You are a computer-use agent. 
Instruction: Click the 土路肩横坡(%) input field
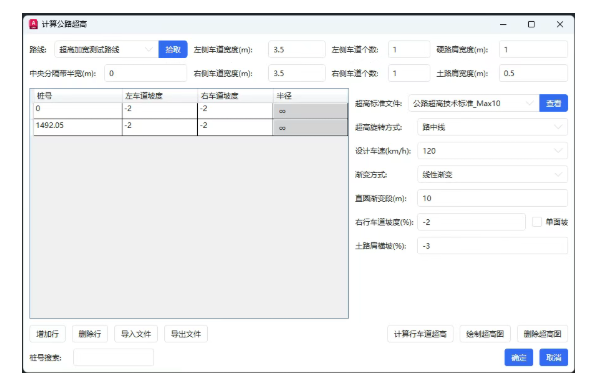(492, 246)
